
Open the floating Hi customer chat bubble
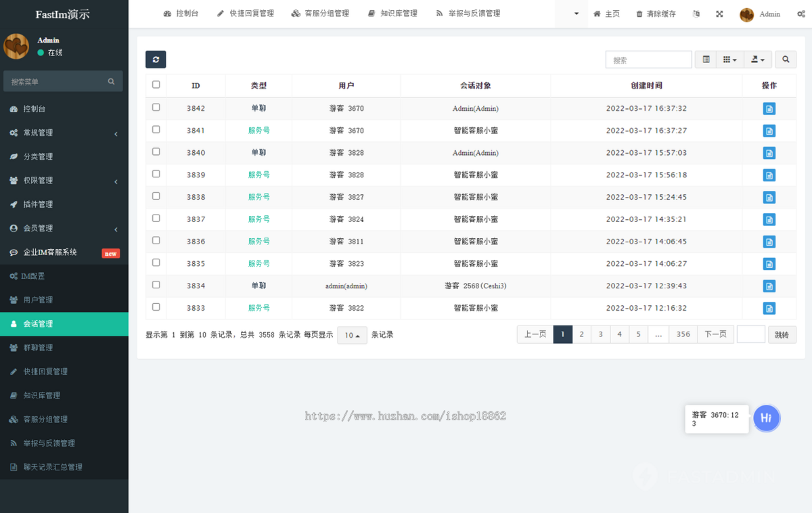tap(767, 418)
